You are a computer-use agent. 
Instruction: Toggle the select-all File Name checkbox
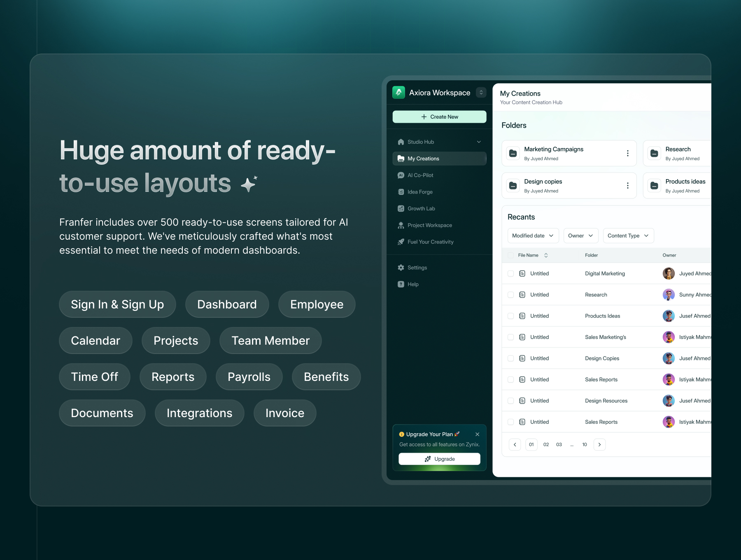tap(510, 255)
